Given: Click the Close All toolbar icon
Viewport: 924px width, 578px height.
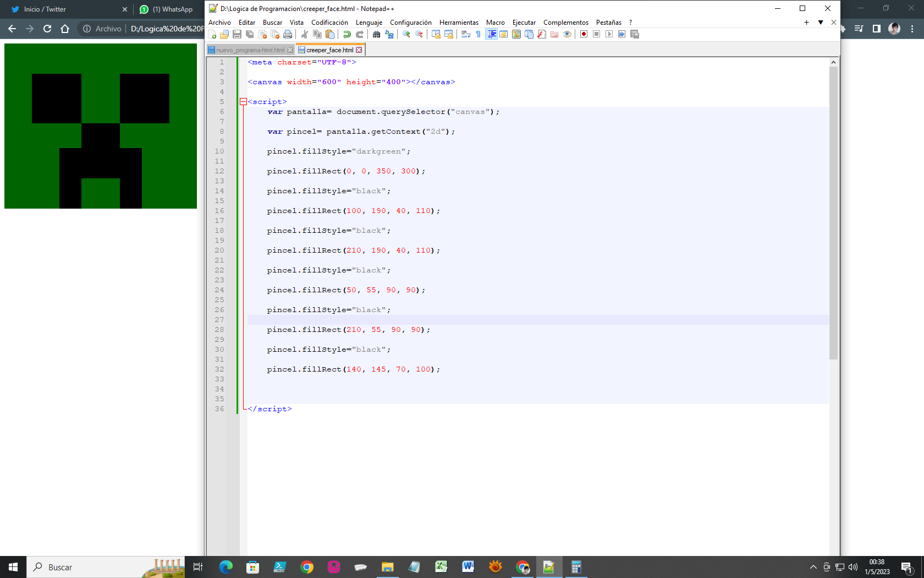Looking at the screenshot, I should pyautogui.click(x=276, y=34).
